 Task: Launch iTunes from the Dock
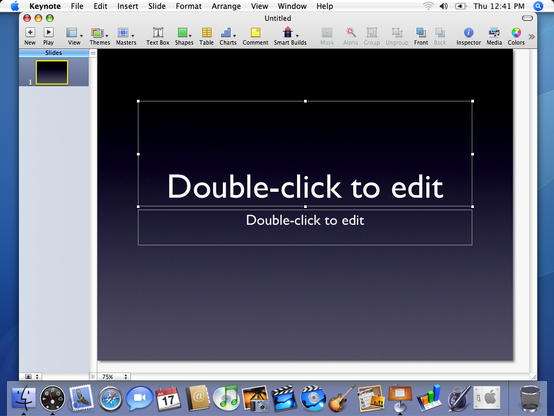click(226, 398)
